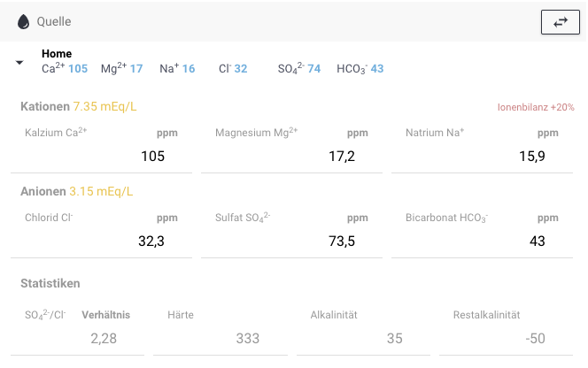588x368 pixels.
Task: Click the Sulfat value 73,5 field
Action: (x=291, y=241)
